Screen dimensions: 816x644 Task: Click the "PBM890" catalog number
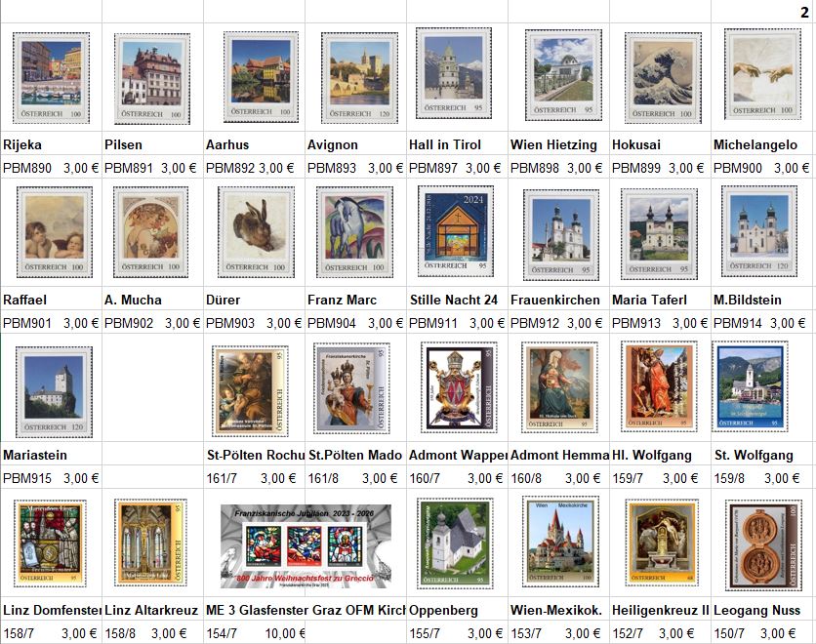27,168
